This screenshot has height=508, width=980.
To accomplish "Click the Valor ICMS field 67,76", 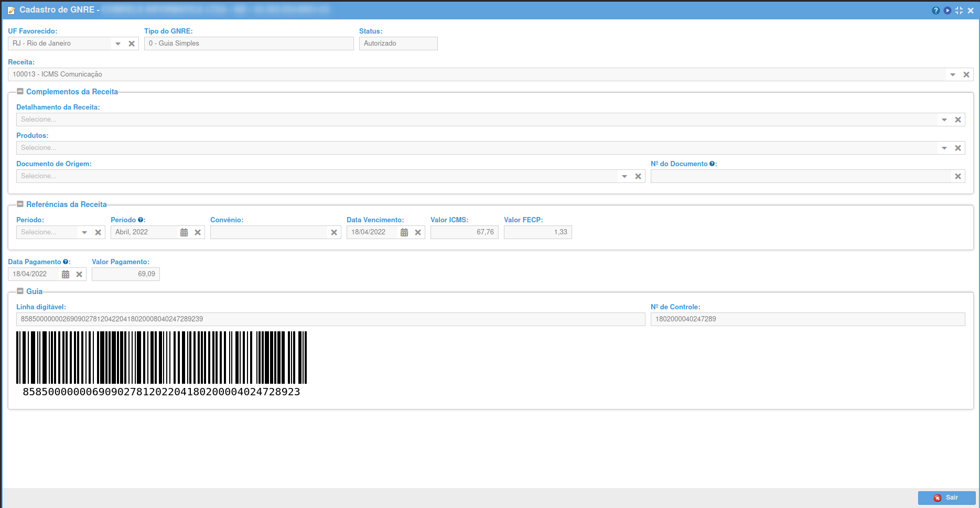I will pyautogui.click(x=465, y=232).
